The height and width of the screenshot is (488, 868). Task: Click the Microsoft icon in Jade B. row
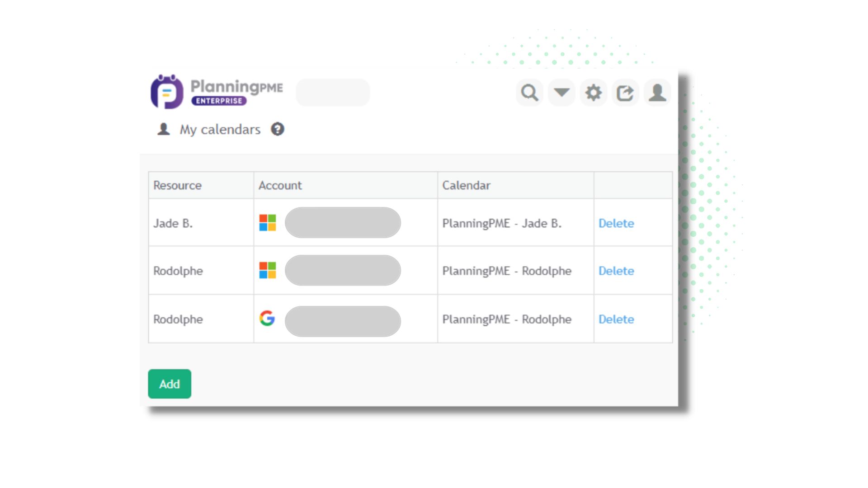[x=268, y=223]
